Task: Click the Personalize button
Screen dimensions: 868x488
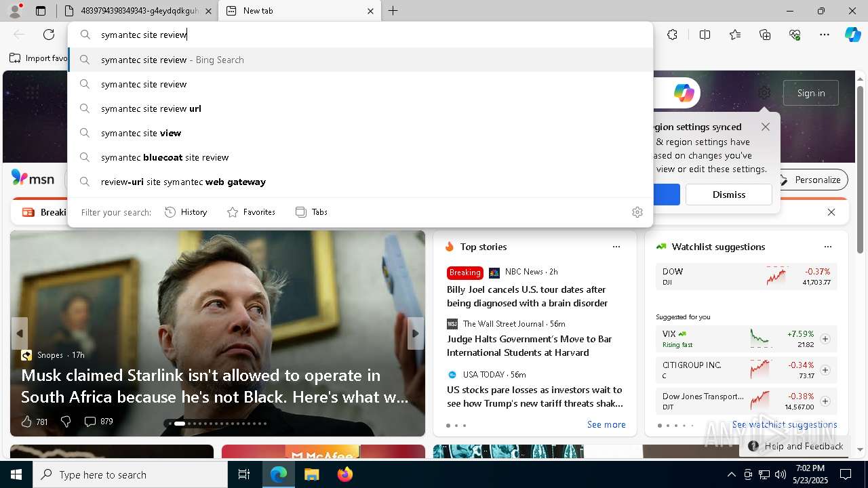Action: click(x=811, y=180)
